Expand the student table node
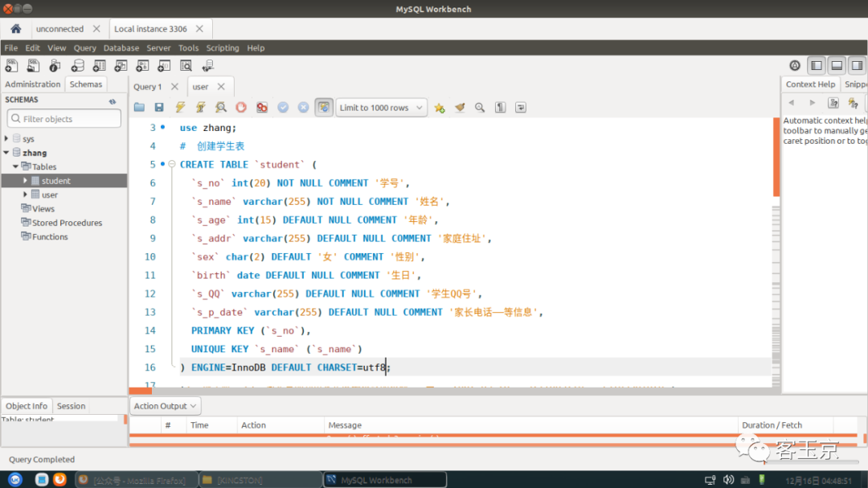This screenshot has height=488, width=868. (x=26, y=181)
